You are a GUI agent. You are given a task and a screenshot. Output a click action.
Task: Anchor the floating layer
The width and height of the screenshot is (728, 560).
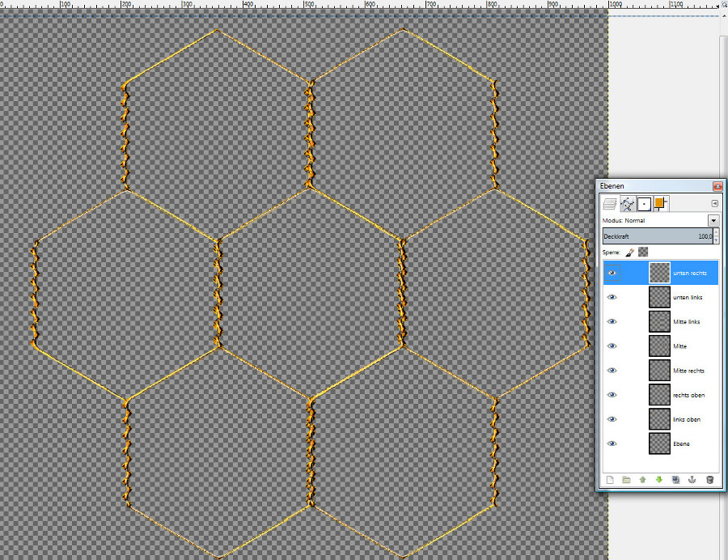692,480
